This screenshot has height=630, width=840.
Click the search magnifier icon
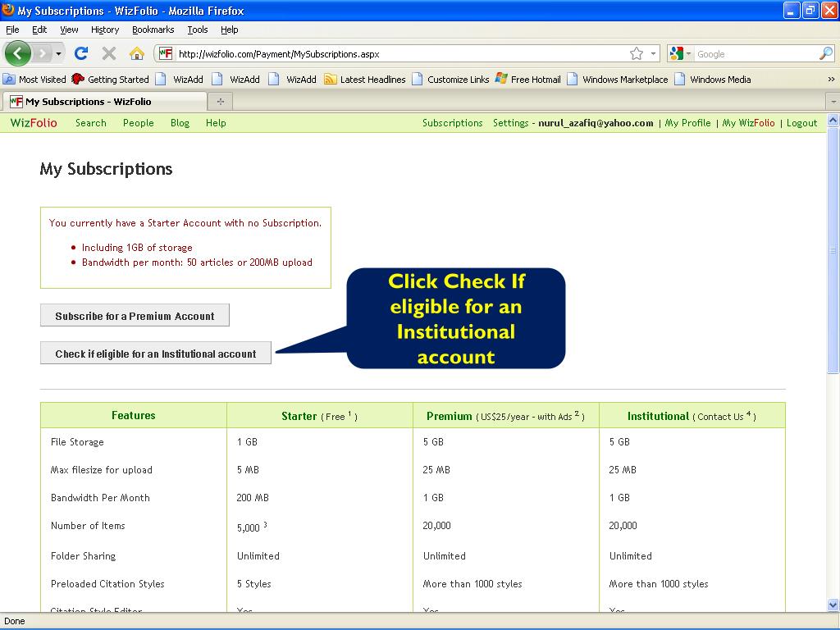pyautogui.click(x=826, y=53)
